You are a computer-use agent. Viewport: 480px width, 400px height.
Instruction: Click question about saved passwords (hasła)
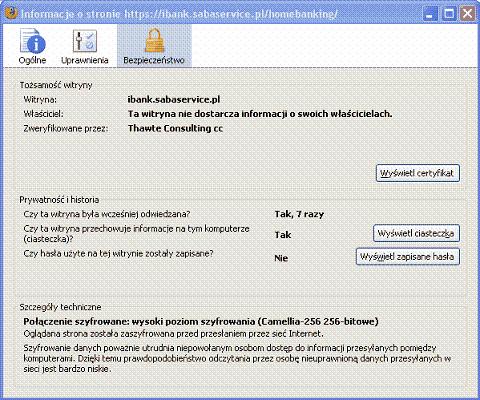(x=118, y=254)
